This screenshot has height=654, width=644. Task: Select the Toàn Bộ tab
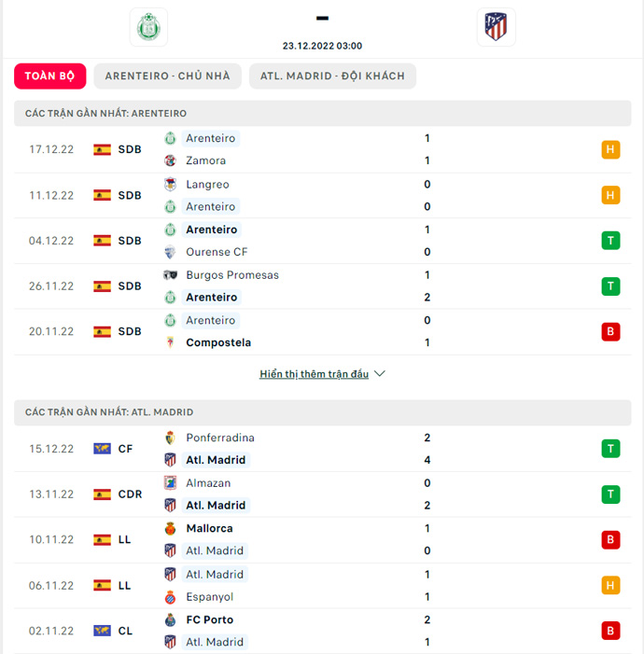click(50, 76)
